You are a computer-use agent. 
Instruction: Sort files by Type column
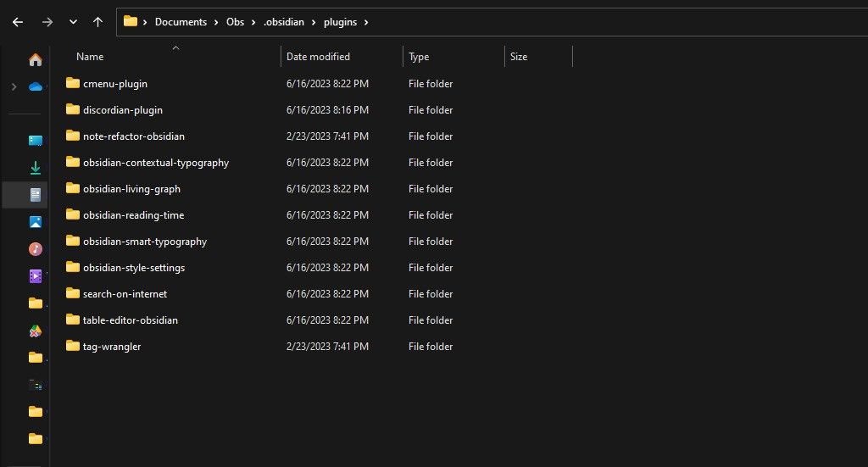pos(419,57)
